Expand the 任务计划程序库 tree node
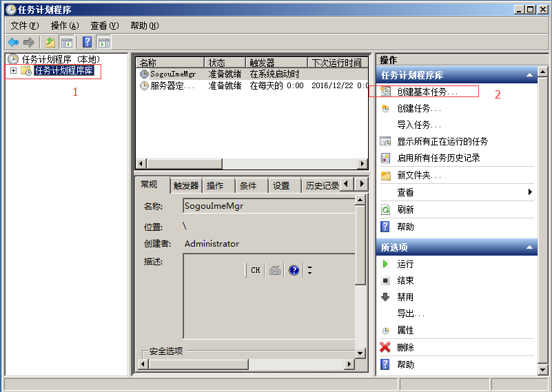This screenshot has height=392, width=552. pyautogui.click(x=13, y=70)
